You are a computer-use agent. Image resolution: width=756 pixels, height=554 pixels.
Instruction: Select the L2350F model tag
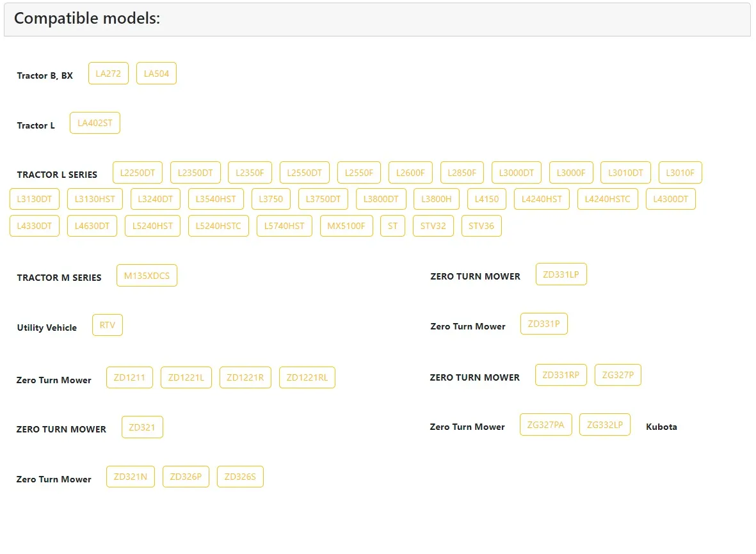[x=250, y=173]
